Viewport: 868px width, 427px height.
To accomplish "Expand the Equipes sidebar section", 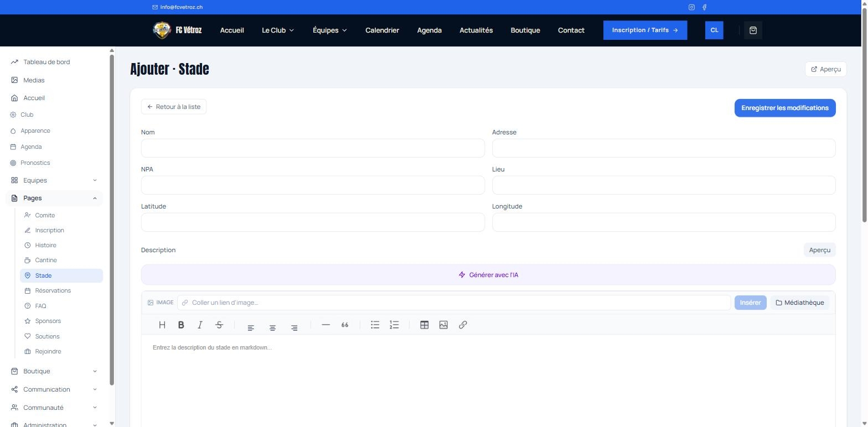I will tap(54, 180).
